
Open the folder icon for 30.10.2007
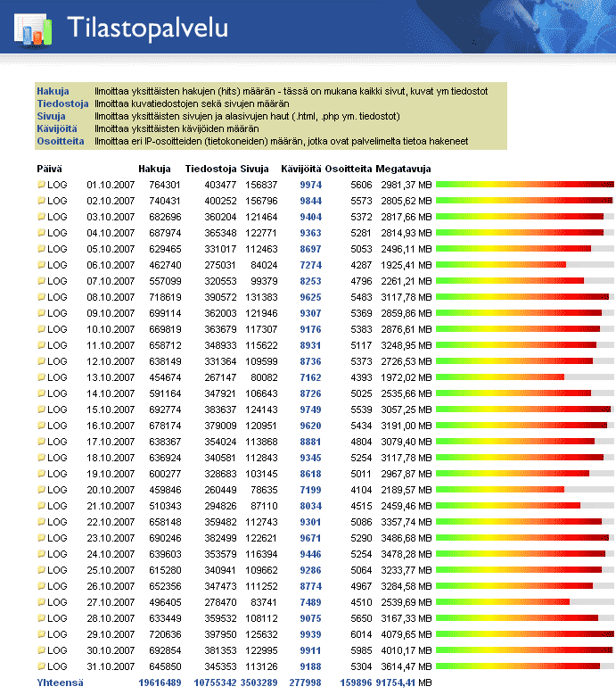pos(42,650)
